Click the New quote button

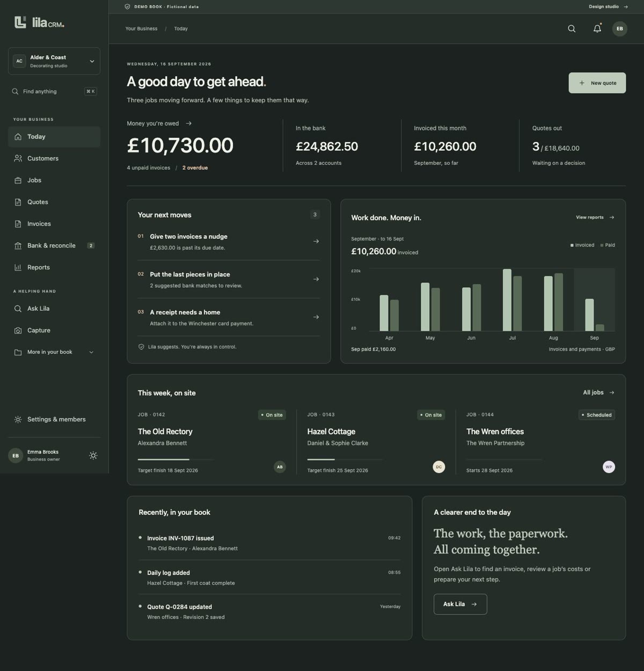point(597,83)
